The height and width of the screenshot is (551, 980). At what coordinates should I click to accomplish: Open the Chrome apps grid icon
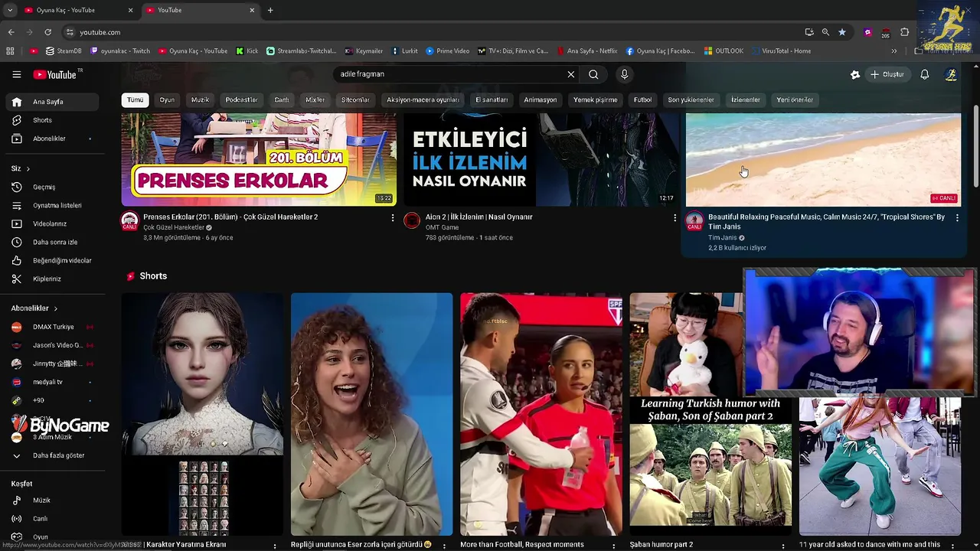coord(10,51)
